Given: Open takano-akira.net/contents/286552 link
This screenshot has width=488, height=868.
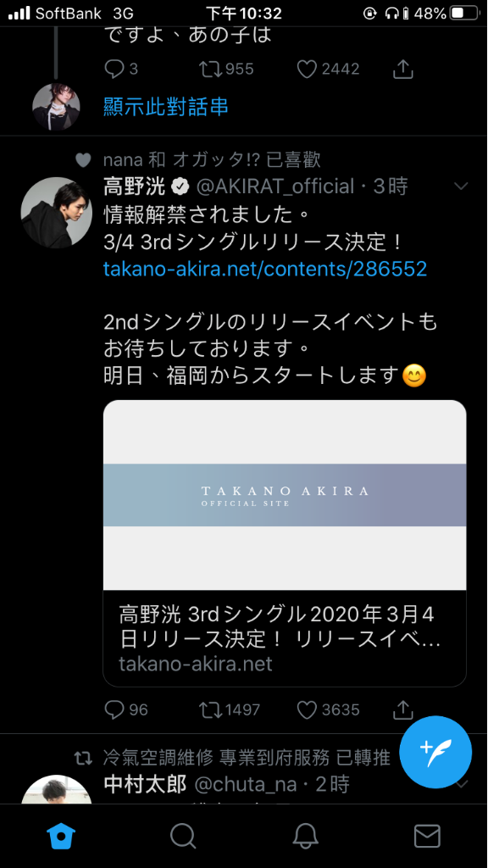Looking at the screenshot, I should tap(265, 269).
